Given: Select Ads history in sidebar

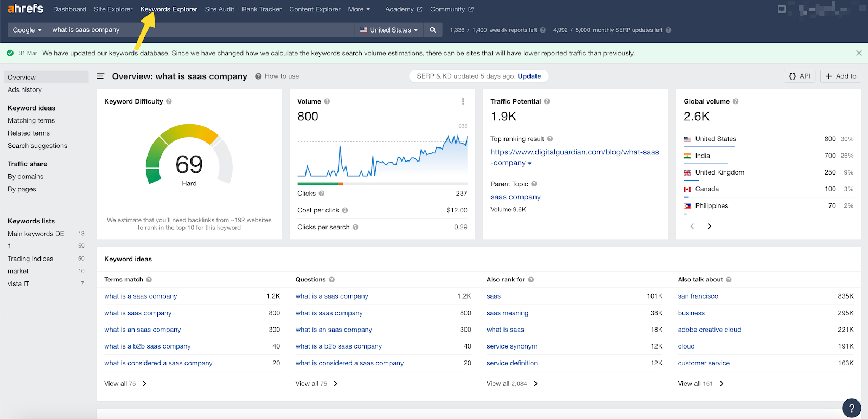Looking at the screenshot, I should 24,90.
